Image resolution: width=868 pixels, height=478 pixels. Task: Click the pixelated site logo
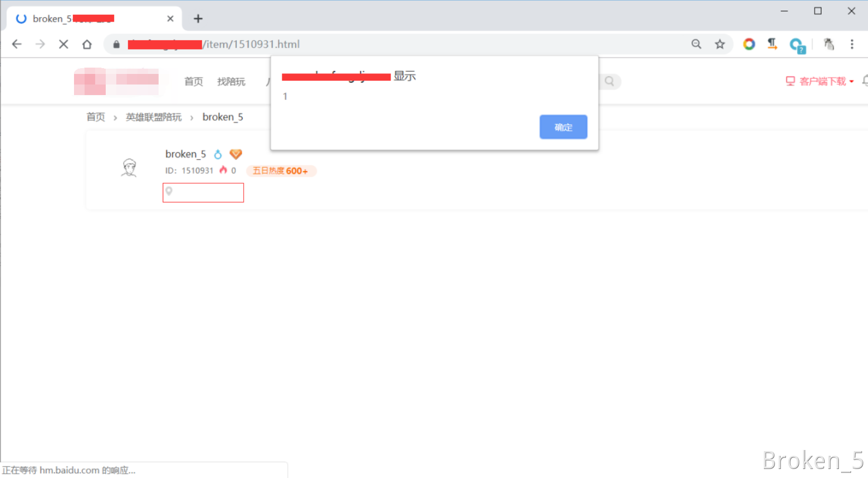[116, 81]
